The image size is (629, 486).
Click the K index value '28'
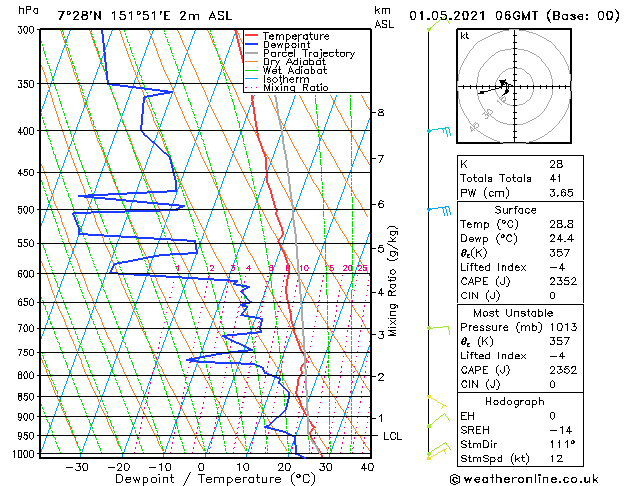pos(556,164)
